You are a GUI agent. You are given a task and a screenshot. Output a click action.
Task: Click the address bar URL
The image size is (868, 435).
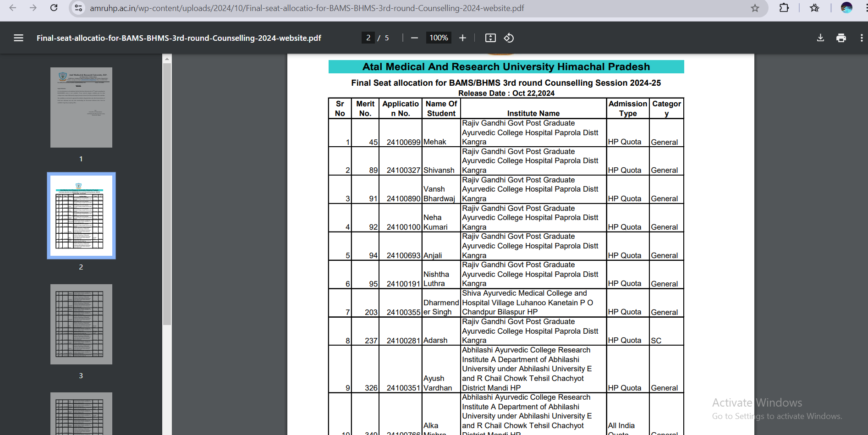click(307, 8)
